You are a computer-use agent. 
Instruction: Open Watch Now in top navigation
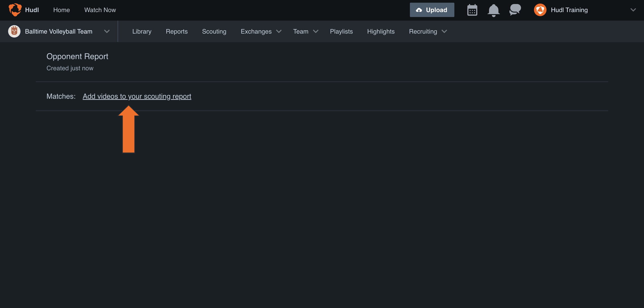(100, 10)
